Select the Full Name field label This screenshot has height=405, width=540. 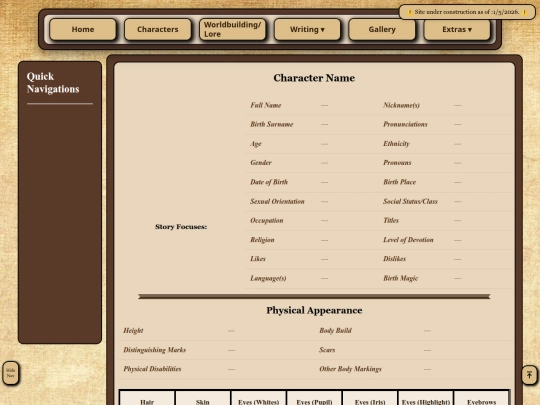pyautogui.click(x=266, y=105)
